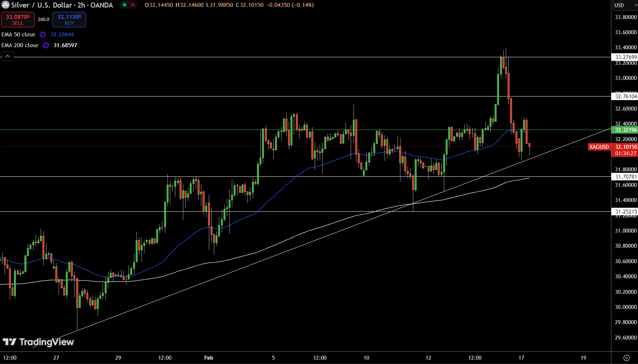Click the red XAGUSD symbol label
This screenshot has height=364, width=638.
(x=599, y=147)
